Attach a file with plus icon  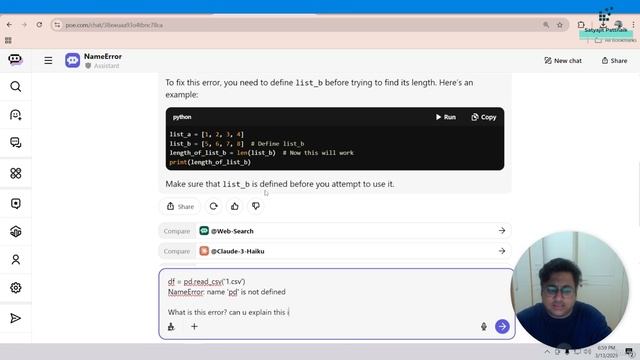194,327
